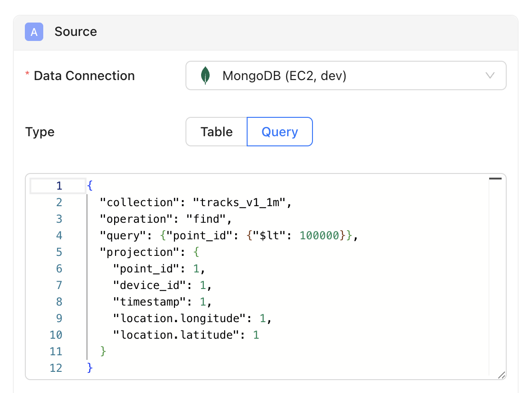This screenshot has height=393, width=532.
Task: Keep Query selected as the source type
Action: pyautogui.click(x=279, y=132)
